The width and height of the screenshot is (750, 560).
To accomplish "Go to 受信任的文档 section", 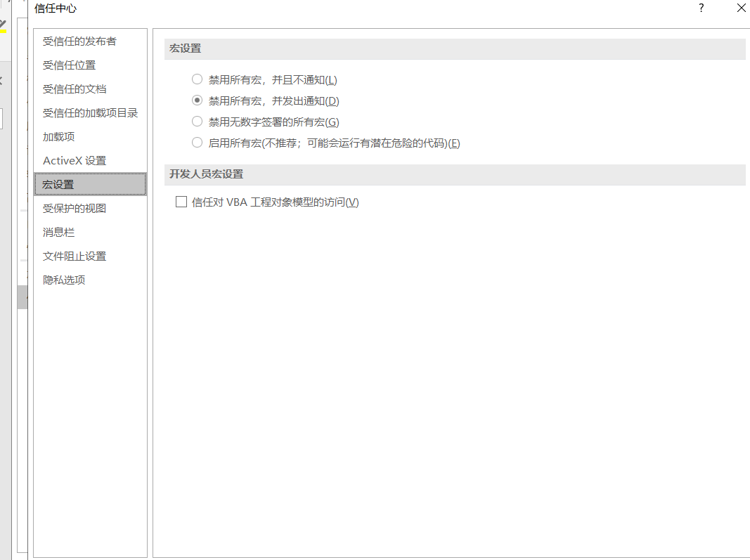I will [x=75, y=89].
